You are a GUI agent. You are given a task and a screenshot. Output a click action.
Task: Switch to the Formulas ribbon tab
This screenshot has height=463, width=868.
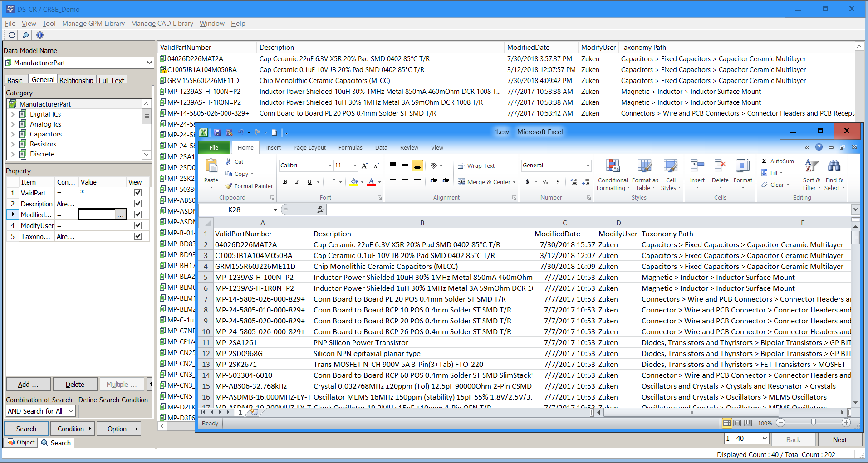pos(350,147)
